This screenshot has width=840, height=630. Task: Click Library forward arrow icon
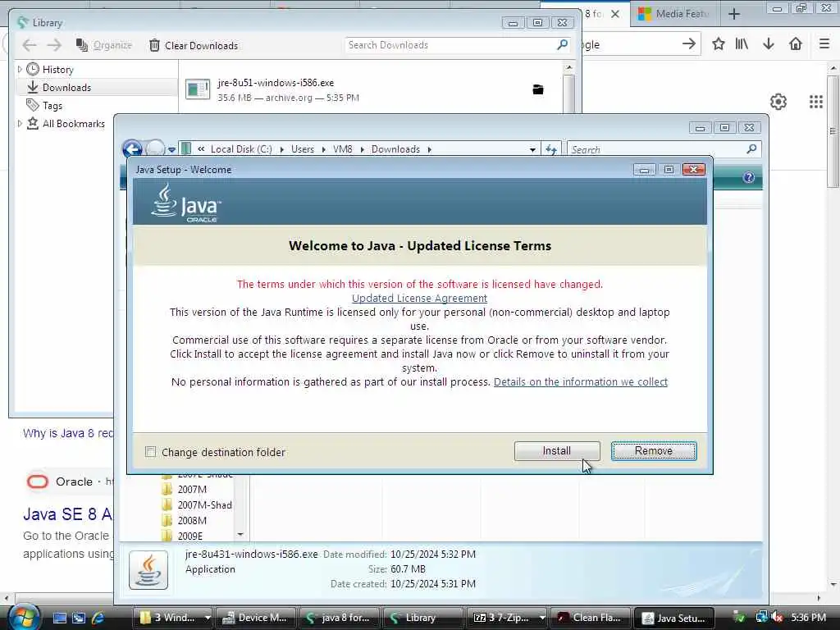coord(54,46)
